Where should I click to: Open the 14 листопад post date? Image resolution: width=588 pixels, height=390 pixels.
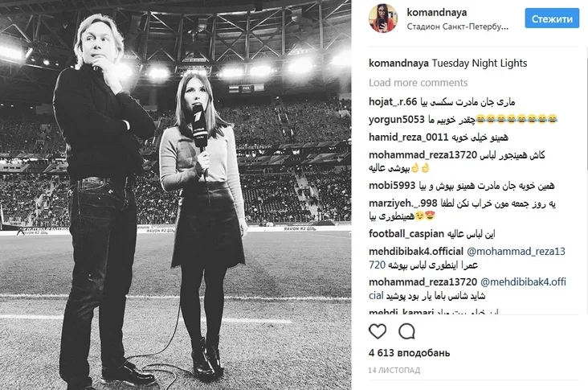pyautogui.click(x=394, y=371)
